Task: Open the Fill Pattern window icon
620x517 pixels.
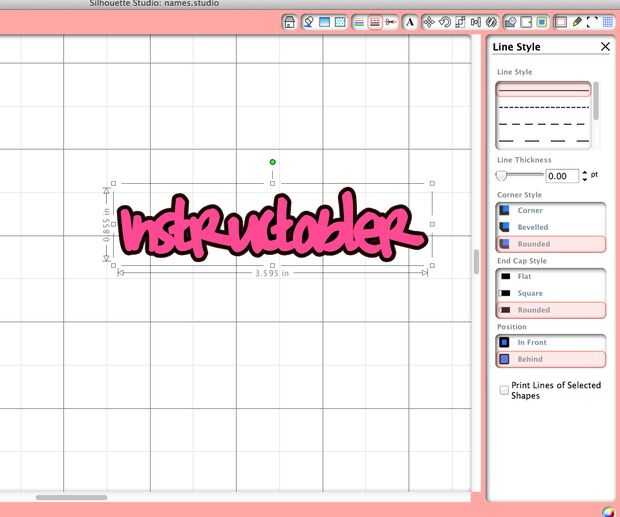Action: pos(340,22)
